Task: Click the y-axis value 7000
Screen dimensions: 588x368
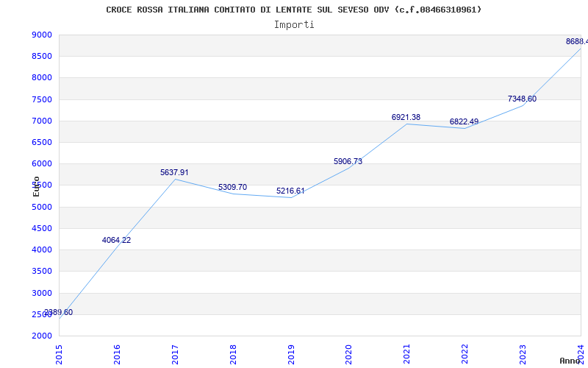Action: pyautogui.click(x=43, y=121)
